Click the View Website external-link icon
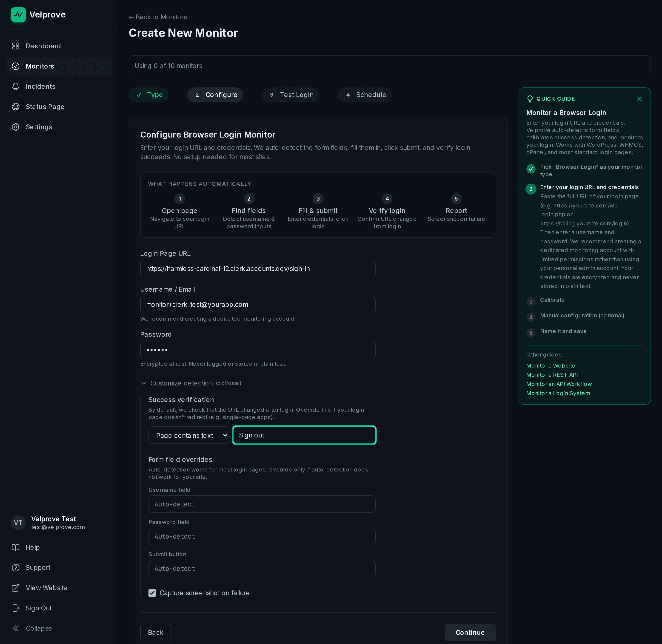 16,588
